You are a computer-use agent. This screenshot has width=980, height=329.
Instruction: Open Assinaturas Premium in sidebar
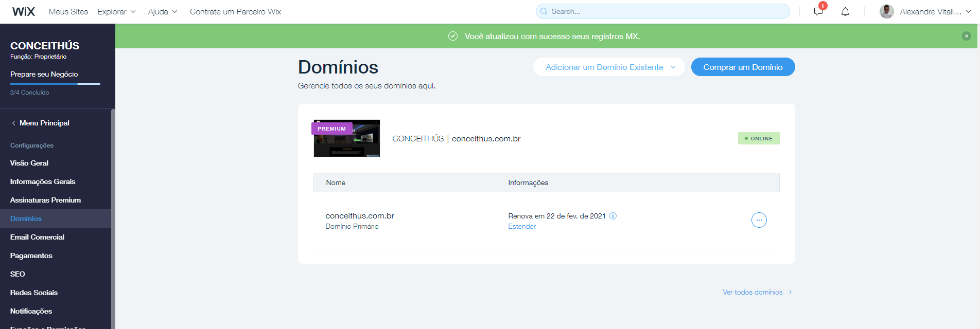(x=45, y=200)
